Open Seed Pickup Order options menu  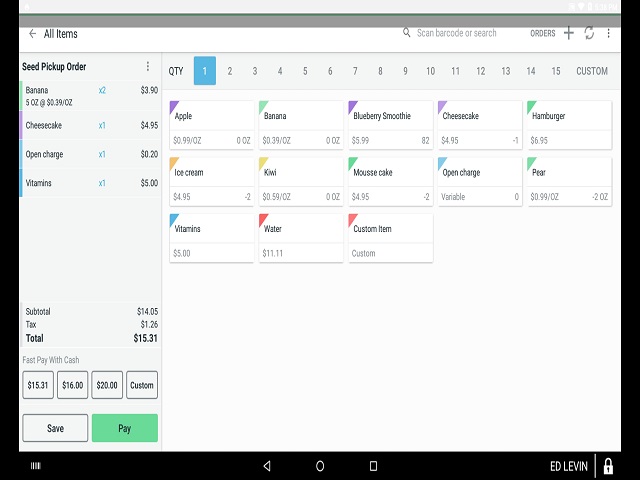coord(148,67)
